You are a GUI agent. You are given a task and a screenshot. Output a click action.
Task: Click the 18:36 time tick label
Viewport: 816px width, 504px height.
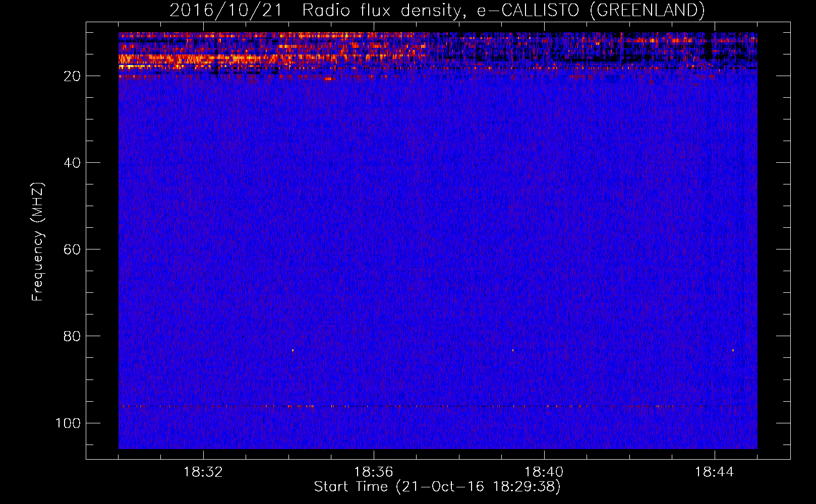pos(374,472)
